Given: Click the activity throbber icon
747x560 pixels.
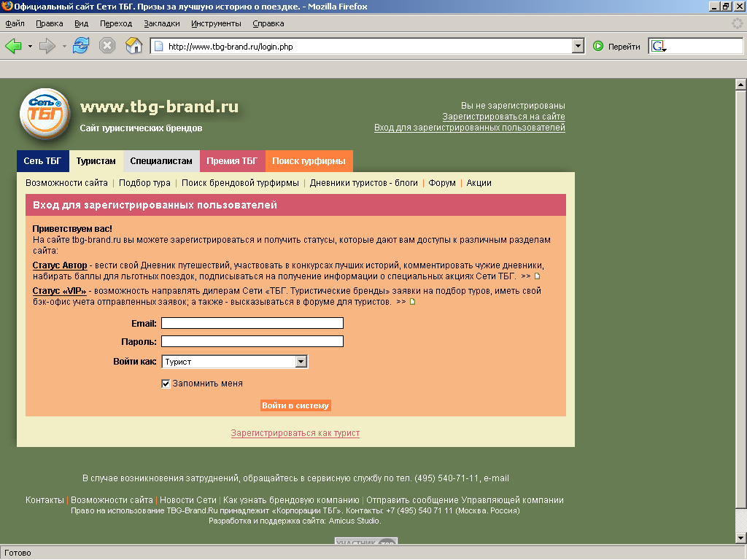Looking at the screenshot, I should (737, 23).
